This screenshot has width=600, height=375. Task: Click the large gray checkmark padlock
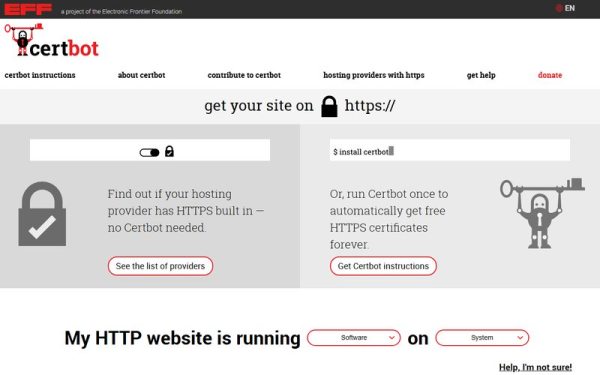click(x=42, y=214)
